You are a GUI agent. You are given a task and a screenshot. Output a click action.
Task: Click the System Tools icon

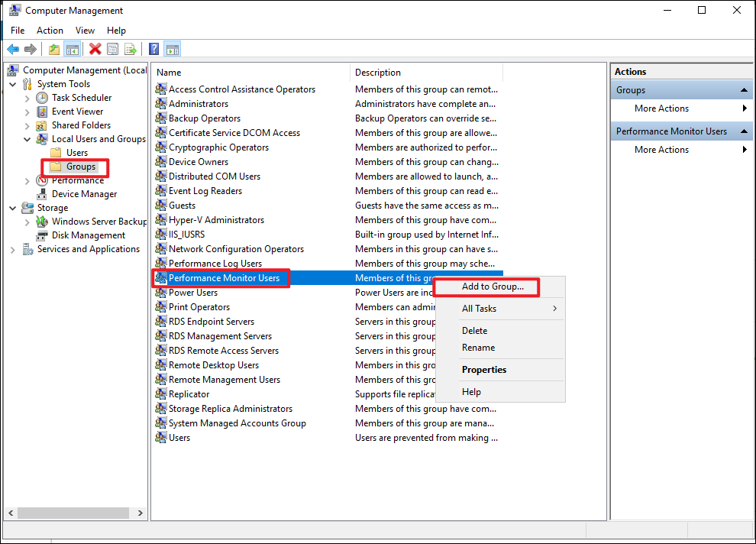(27, 84)
